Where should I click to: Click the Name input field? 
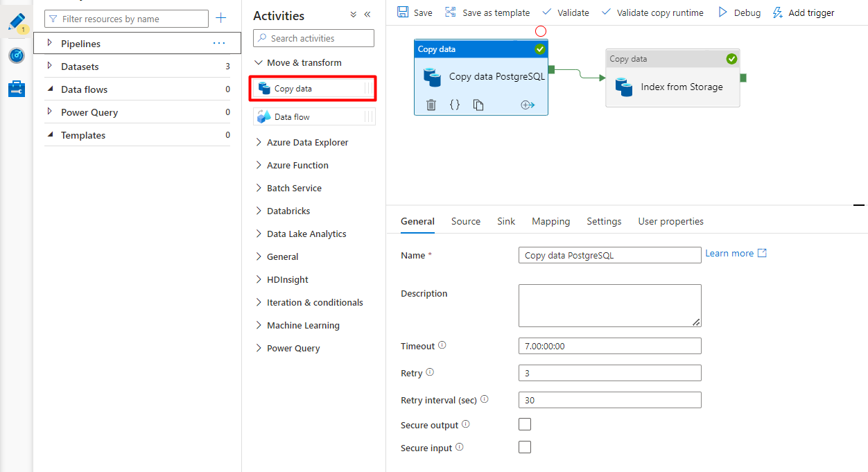click(x=610, y=255)
